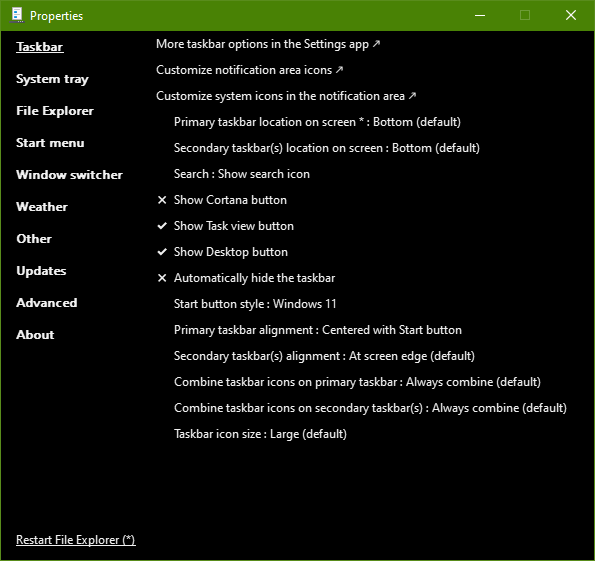Click the arrow icon after Settings app link
The width and height of the screenshot is (595, 561).
pos(376,44)
